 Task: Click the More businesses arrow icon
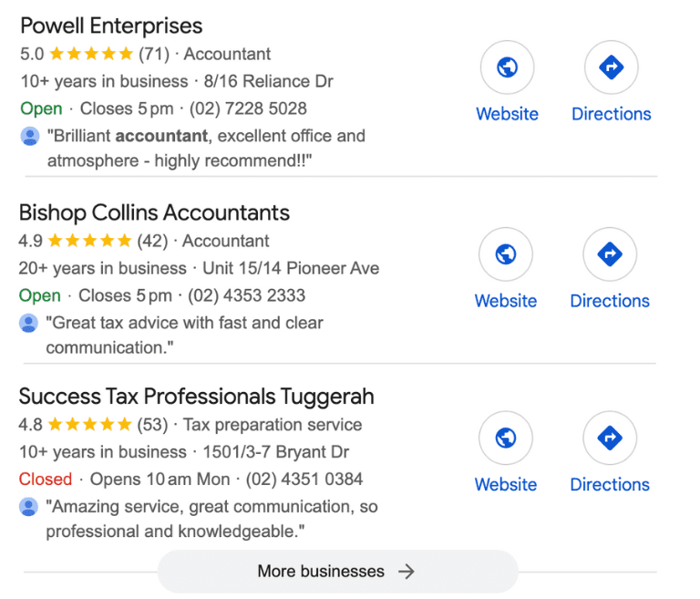click(407, 572)
